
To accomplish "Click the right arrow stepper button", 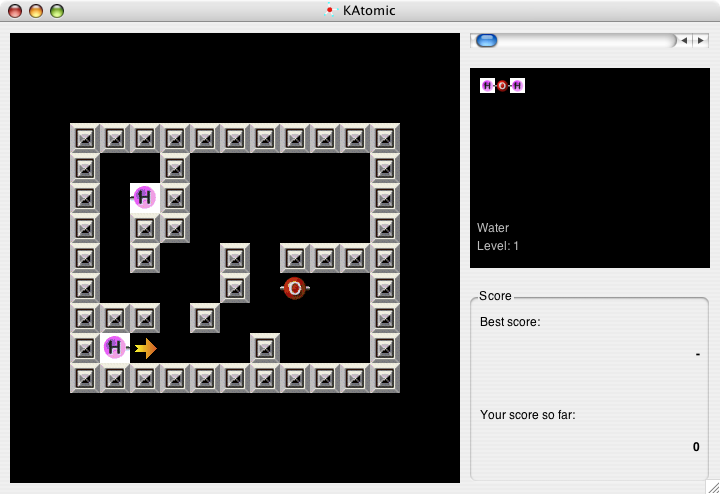I will pyautogui.click(x=700, y=40).
